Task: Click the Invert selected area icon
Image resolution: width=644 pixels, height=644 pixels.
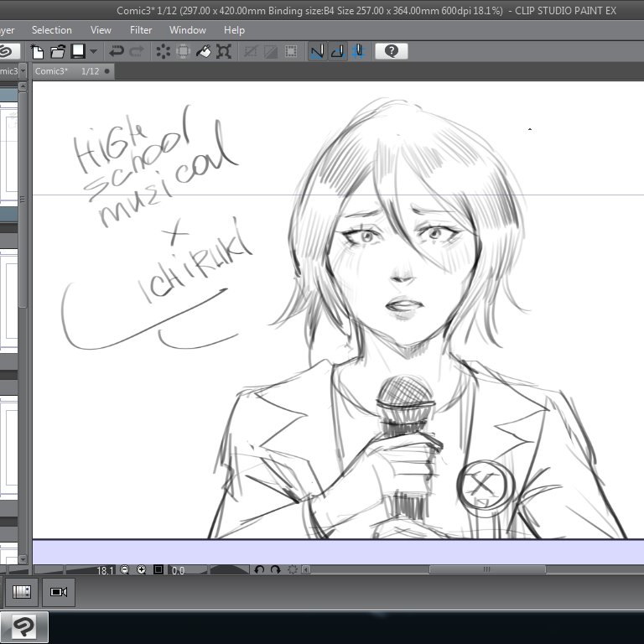Action: [x=271, y=52]
